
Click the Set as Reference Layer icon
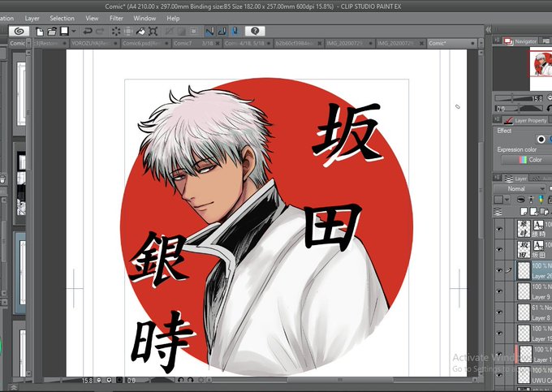pyautogui.click(x=531, y=200)
